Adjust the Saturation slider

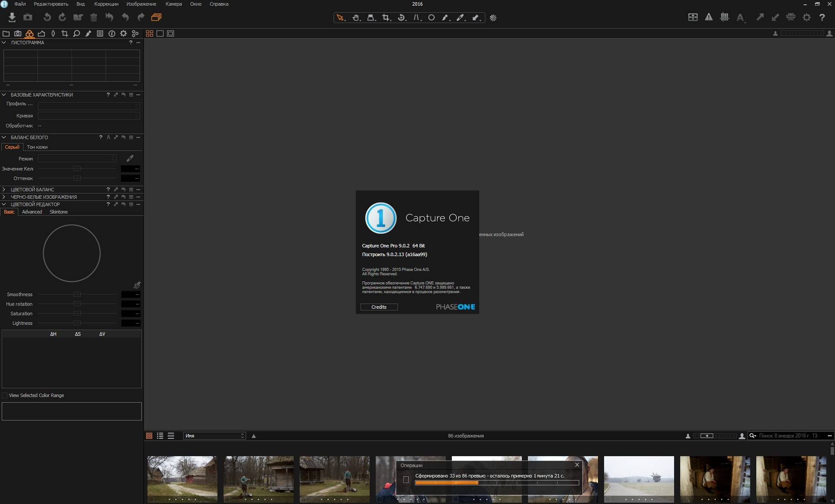point(77,314)
